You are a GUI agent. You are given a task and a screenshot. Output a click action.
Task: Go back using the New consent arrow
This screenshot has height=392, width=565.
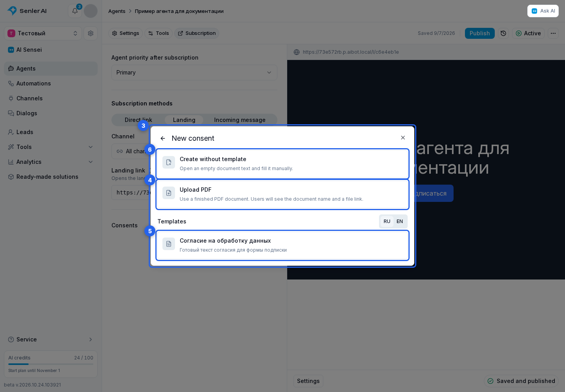coord(163,138)
